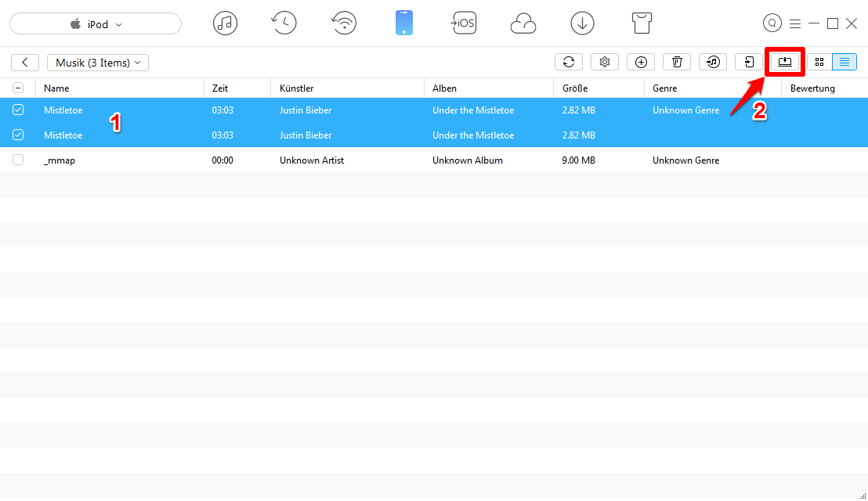Go back with the arrow button

tap(25, 63)
